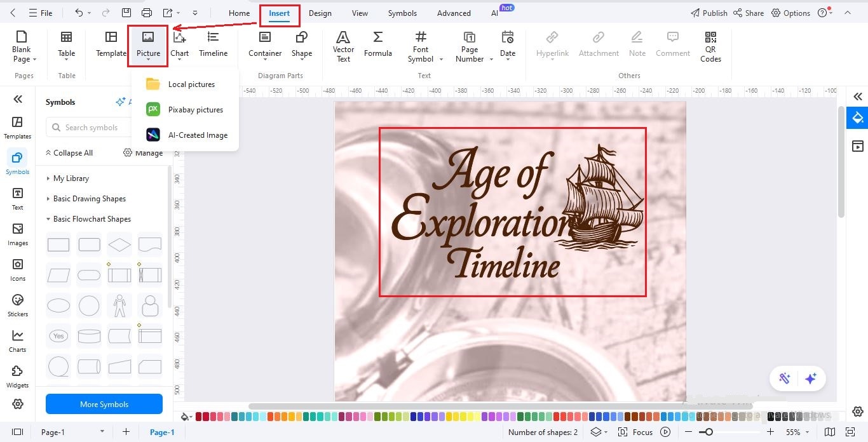Choose Local pictures from menu
The height and width of the screenshot is (442, 868).
pos(185,84)
